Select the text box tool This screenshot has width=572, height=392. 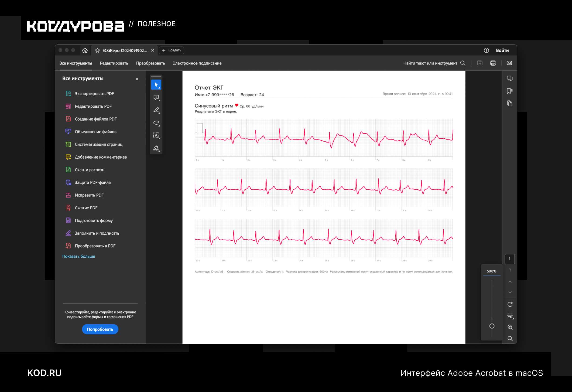[x=156, y=135]
